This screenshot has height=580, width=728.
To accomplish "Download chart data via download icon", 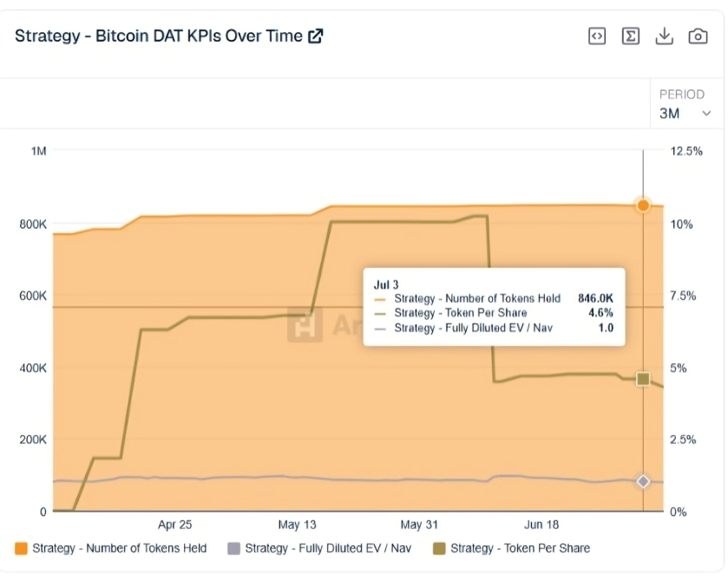I will [x=664, y=36].
